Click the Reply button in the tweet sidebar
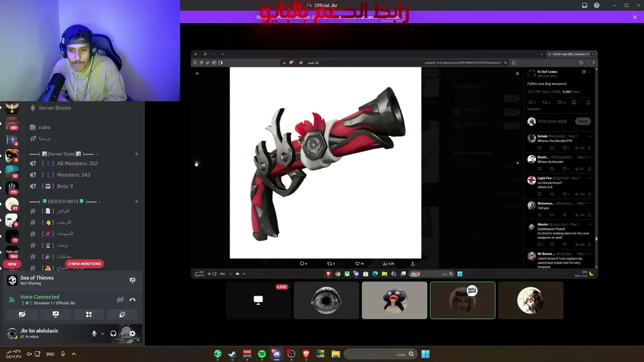This screenshot has height=362, width=644. (583, 121)
